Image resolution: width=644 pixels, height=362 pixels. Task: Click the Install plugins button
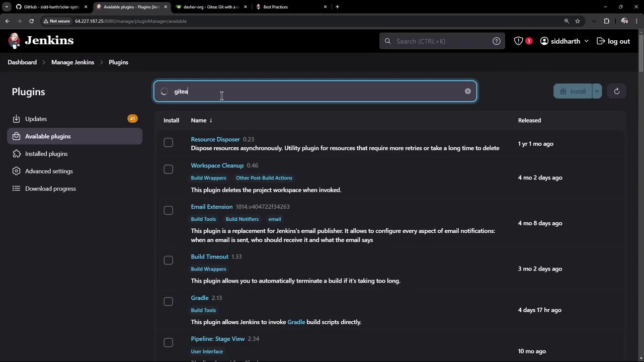pos(573,92)
